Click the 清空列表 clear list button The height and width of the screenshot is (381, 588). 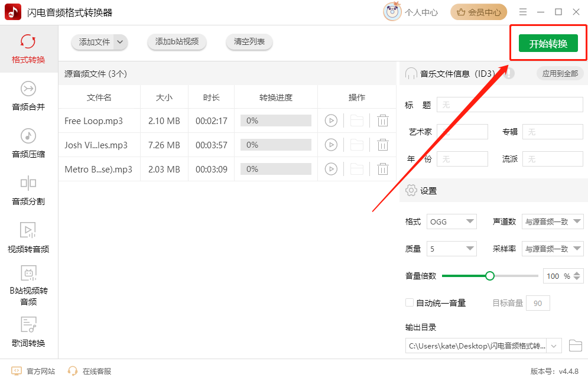(249, 41)
